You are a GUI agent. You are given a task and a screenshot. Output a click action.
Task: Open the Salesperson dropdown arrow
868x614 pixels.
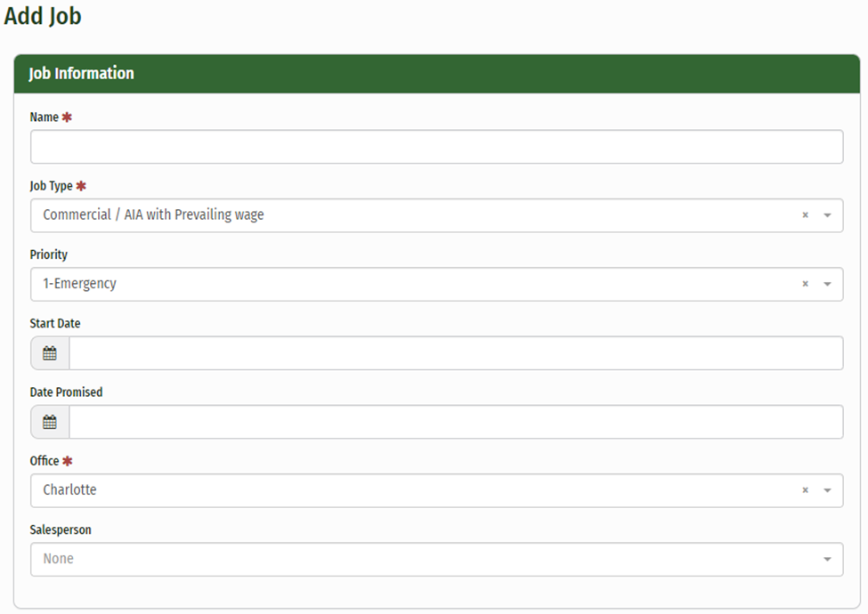[x=827, y=559]
